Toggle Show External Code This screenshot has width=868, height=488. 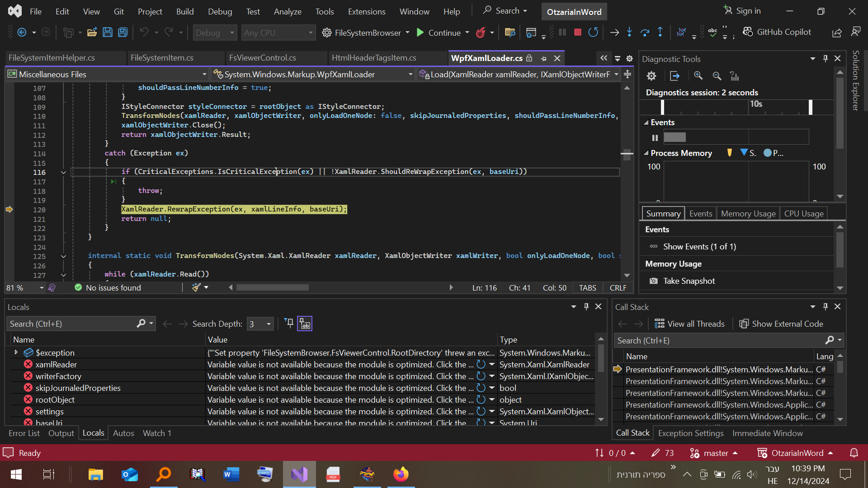(781, 324)
